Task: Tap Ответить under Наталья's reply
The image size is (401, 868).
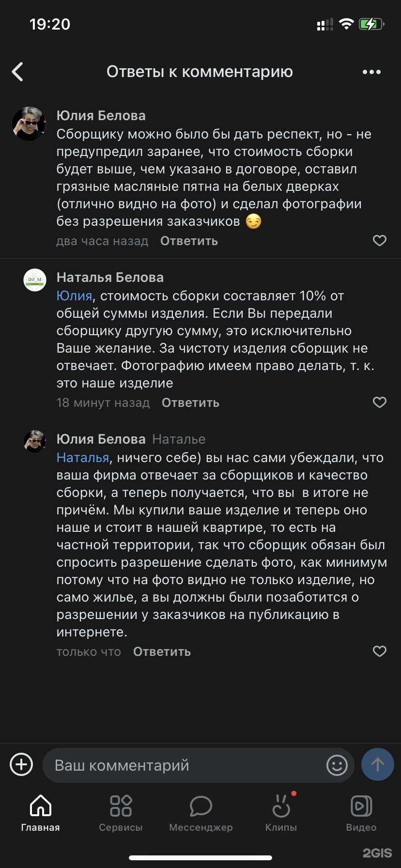Action: pos(190,402)
